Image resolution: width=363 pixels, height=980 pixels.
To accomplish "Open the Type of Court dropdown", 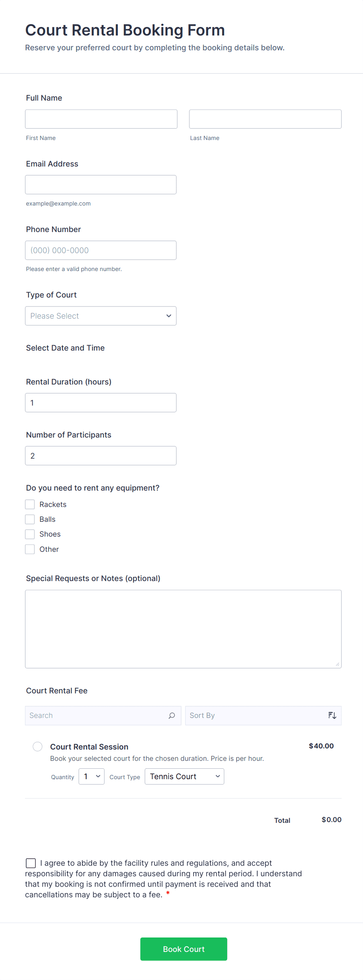I will (101, 316).
